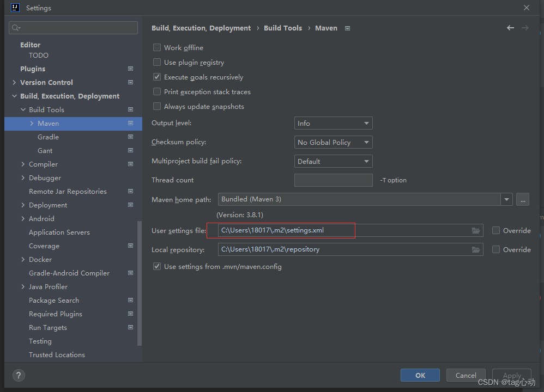The image size is (544, 392).
Task: Click the Cancel button
Action: coord(466,375)
